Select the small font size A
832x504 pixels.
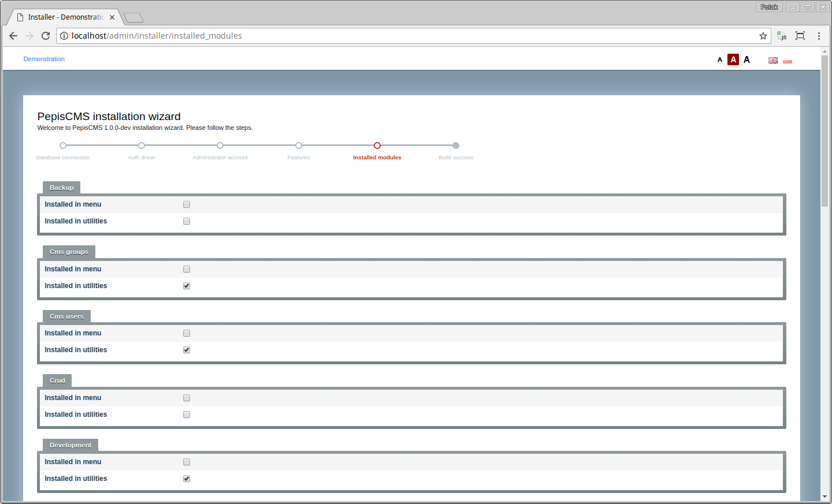[720, 59]
